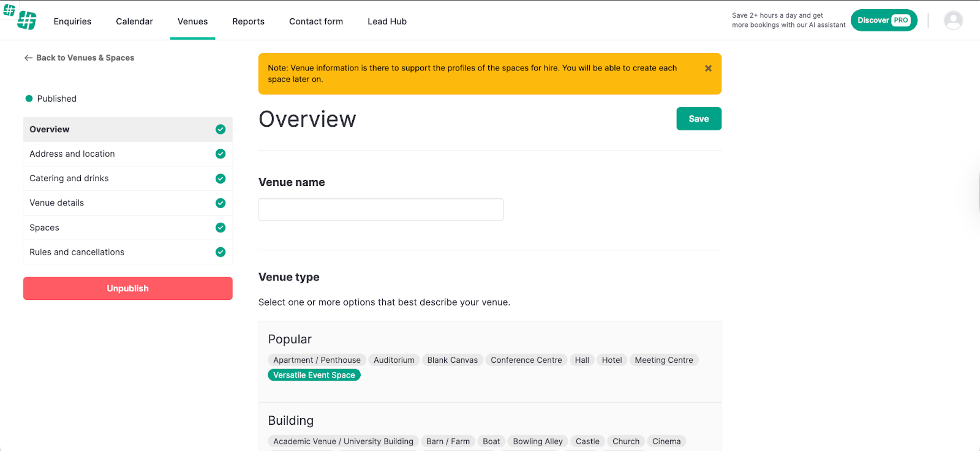980x451 pixels.
Task: Click the checkmark next to Catering and drinks
Action: [x=221, y=179]
